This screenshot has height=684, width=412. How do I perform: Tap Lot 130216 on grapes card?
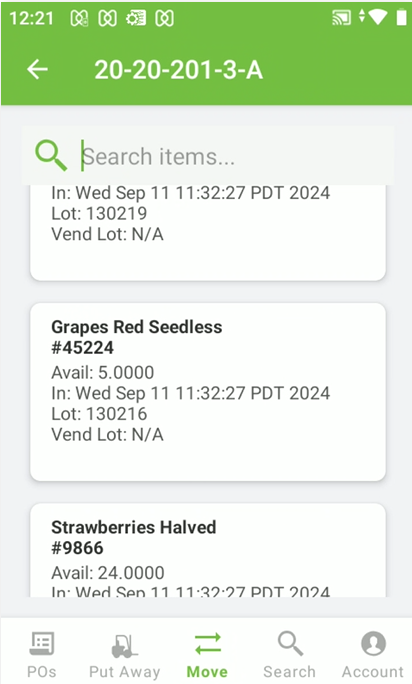[x=99, y=414]
